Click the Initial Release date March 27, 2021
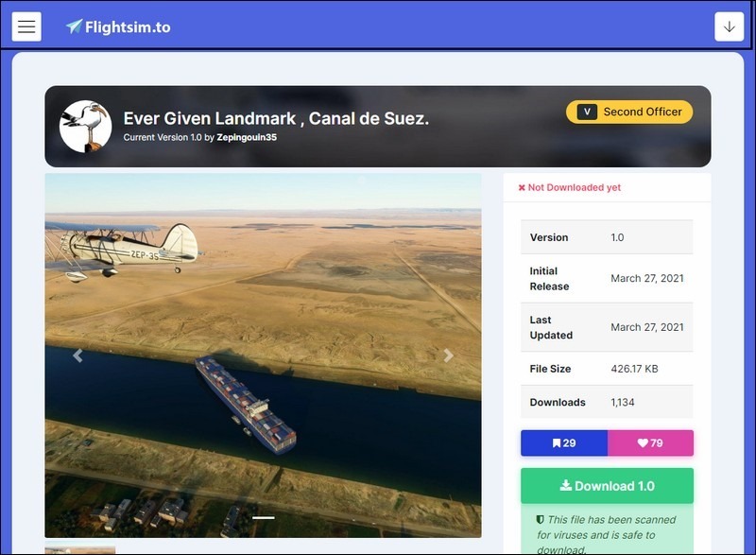 tap(647, 278)
